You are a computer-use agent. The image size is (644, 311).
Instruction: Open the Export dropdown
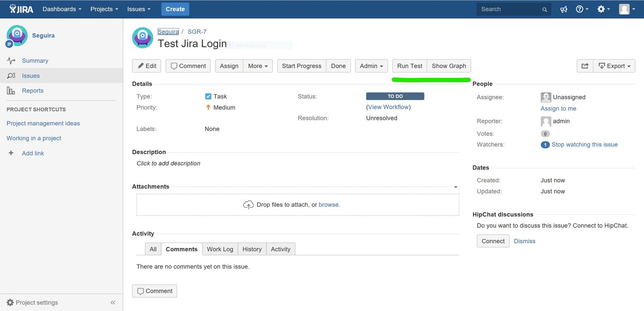tap(614, 66)
